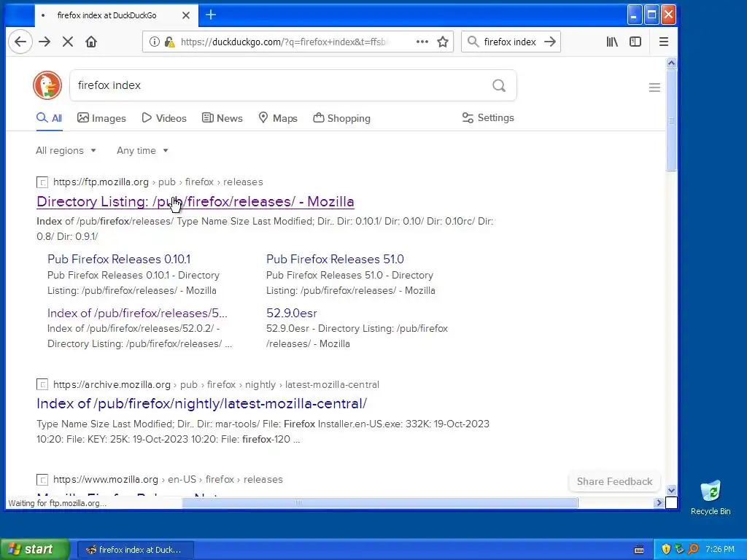Open the 52.9.0esr sublink

click(x=292, y=313)
